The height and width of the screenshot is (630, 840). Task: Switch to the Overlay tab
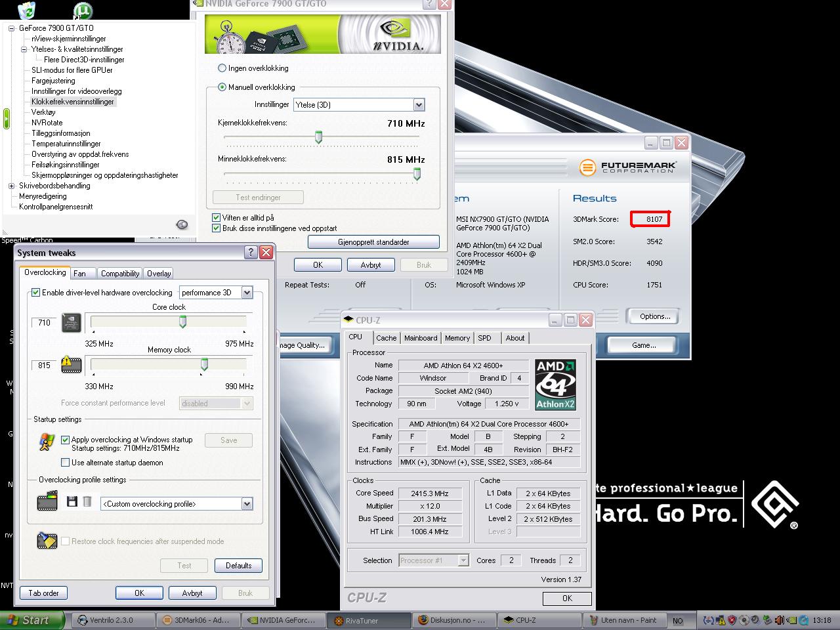pyautogui.click(x=159, y=274)
